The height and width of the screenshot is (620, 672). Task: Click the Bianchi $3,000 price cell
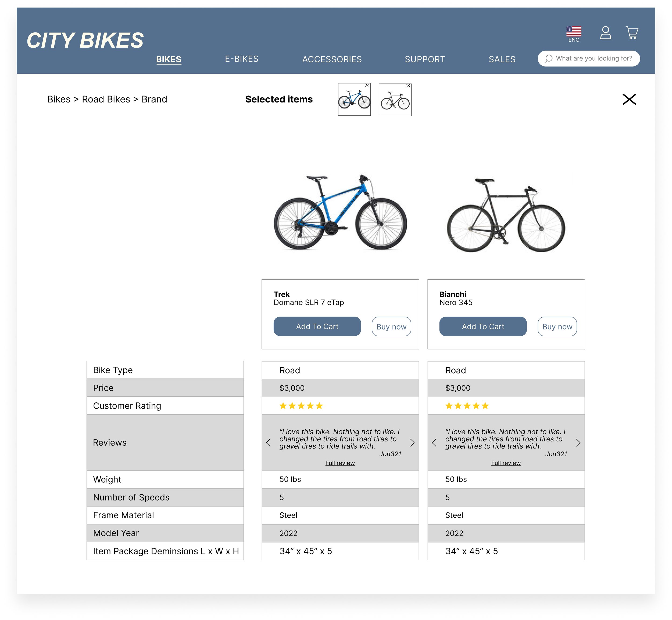pyautogui.click(x=506, y=388)
